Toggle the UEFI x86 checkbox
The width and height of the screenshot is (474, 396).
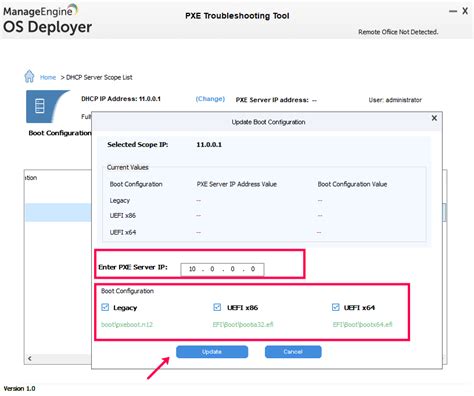[217, 307]
